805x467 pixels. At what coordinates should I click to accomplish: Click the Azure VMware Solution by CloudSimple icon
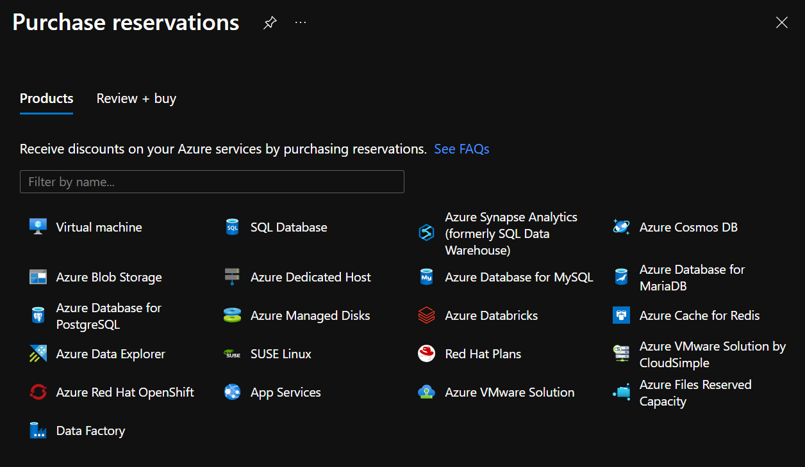click(x=621, y=354)
